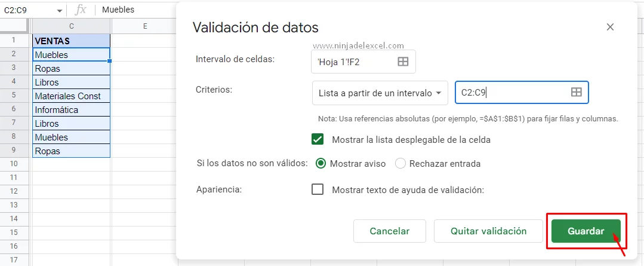Select the Informática cell

[72, 110]
